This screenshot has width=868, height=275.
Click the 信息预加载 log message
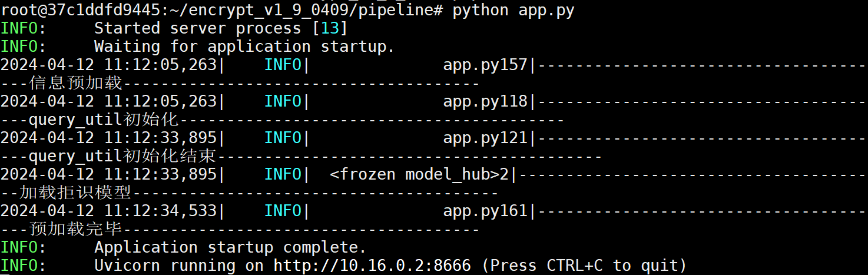75,83
